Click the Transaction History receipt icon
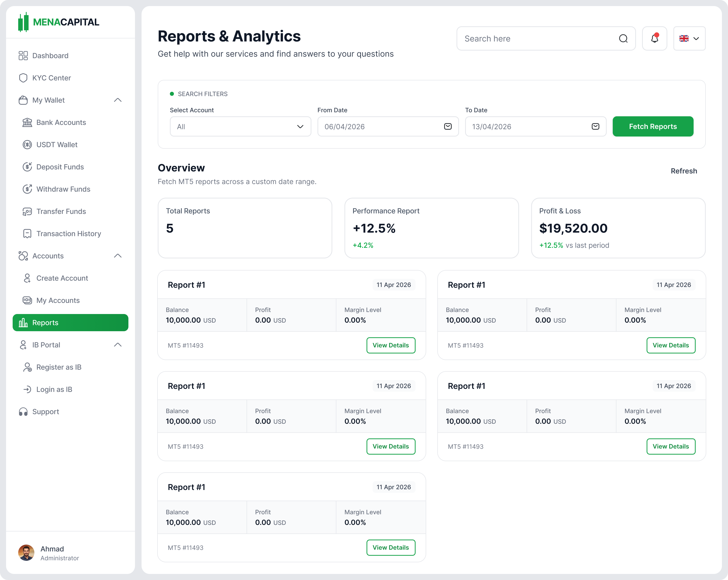Image resolution: width=728 pixels, height=580 pixels. (27, 234)
